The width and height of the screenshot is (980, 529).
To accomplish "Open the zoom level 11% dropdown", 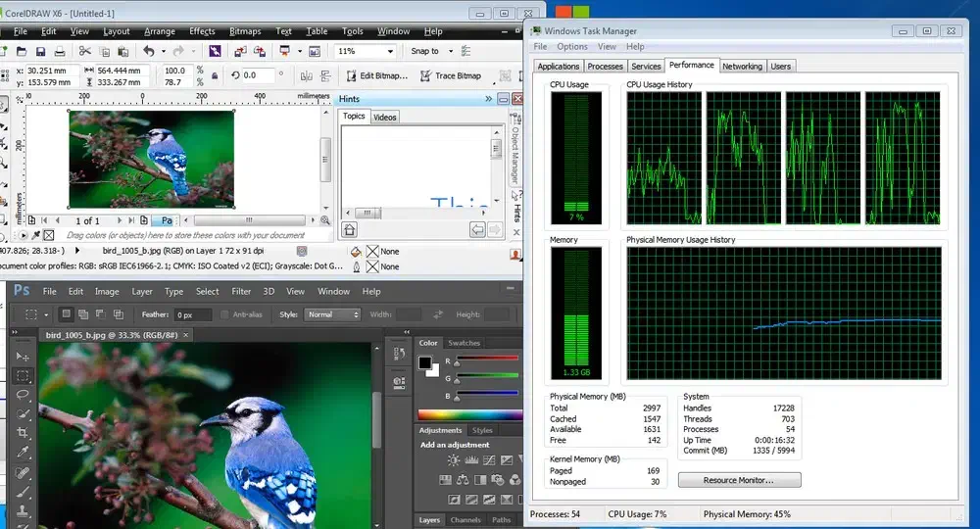I will click(389, 51).
